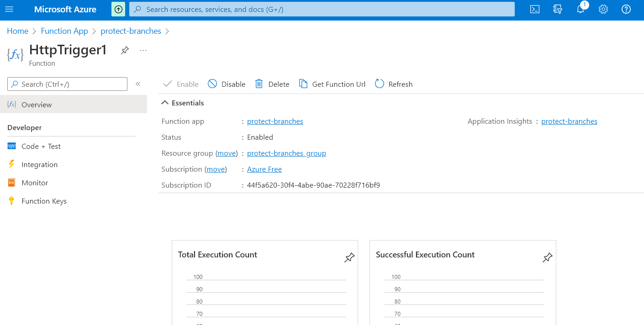
Task: Click the Function Keys key icon
Action: click(11, 201)
